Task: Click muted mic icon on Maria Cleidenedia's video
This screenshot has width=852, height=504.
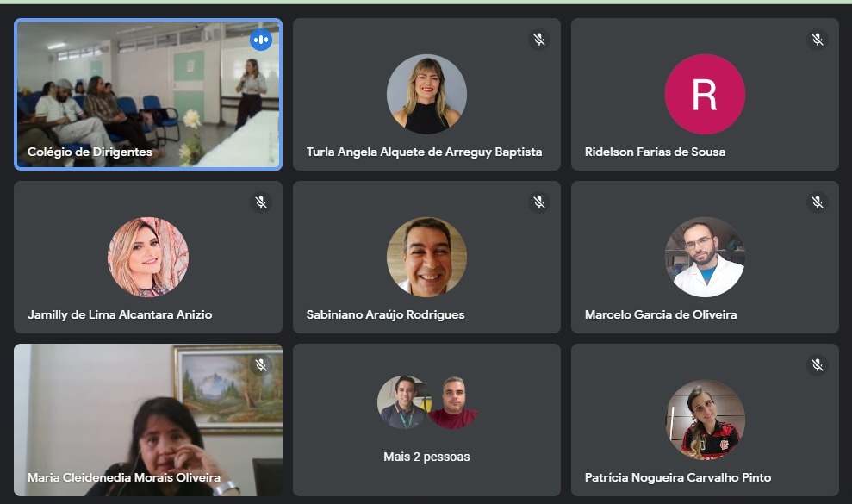Action: (261, 364)
